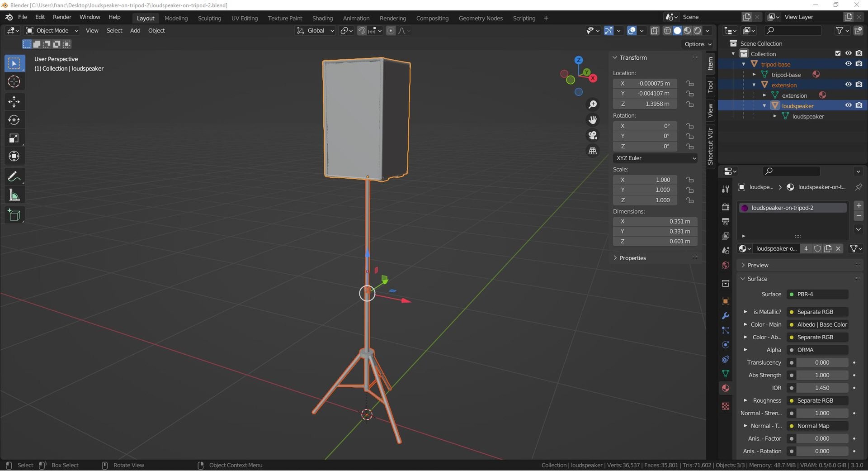Select the loudspeaker-on-tripod-2 material slot
Viewport: 868px width, 471px height.
click(792, 208)
